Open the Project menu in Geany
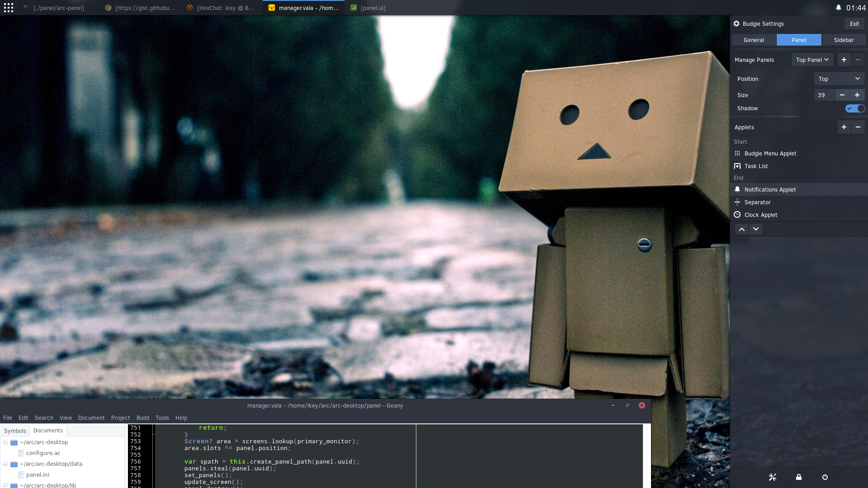Screen dimensions: 868x488 tap(120, 418)
